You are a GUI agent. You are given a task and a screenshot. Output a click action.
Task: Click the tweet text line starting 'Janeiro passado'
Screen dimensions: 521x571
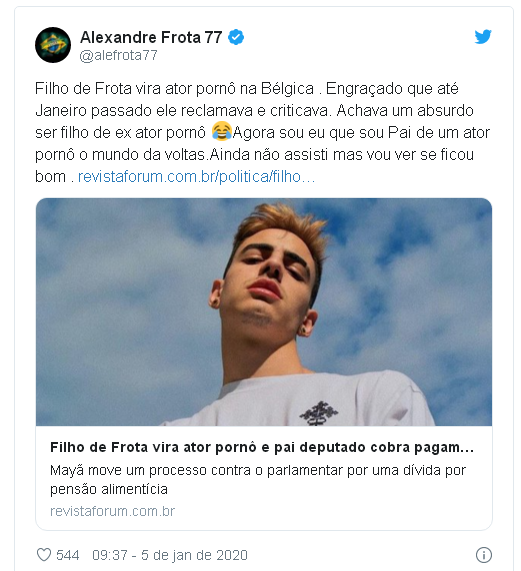pos(254,111)
